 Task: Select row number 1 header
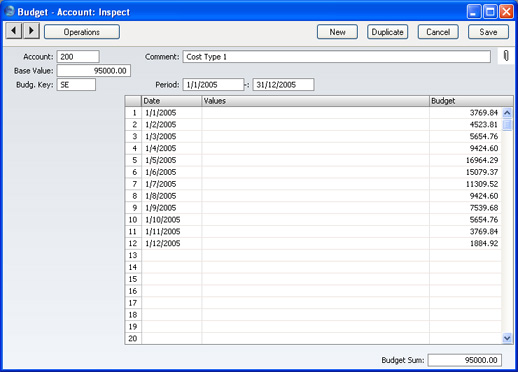coord(133,113)
